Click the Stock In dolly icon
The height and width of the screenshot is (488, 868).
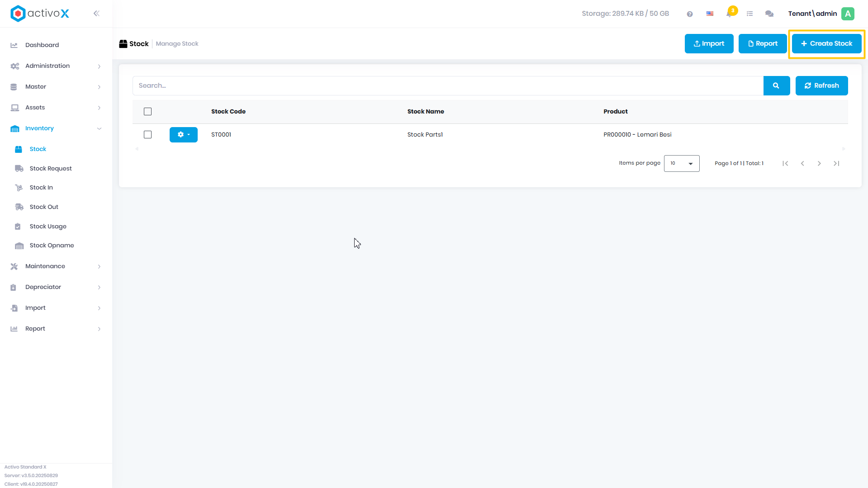pyautogui.click(x=19, y=188)
